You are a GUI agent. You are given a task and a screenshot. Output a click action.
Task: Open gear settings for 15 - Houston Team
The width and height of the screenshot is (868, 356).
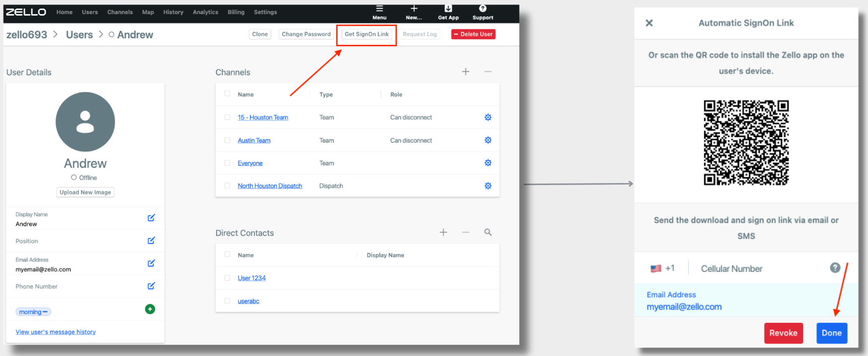(488, 117)
